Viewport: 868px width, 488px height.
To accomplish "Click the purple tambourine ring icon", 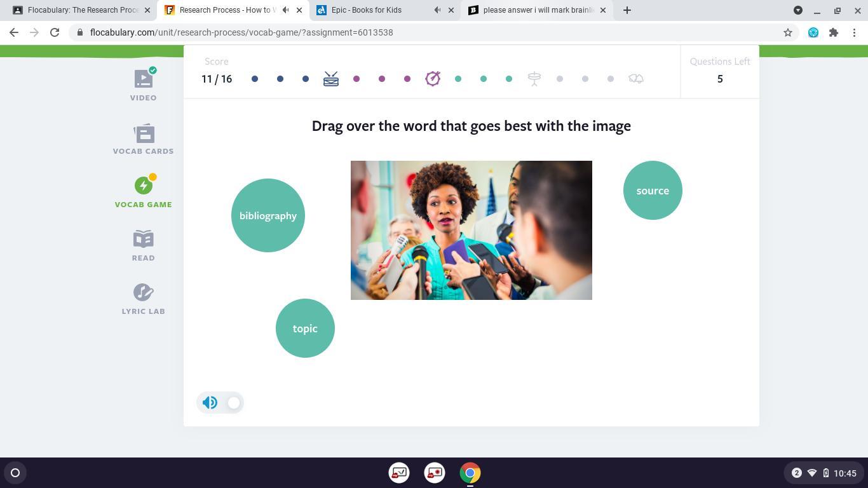I will click(x=433, y=79).
